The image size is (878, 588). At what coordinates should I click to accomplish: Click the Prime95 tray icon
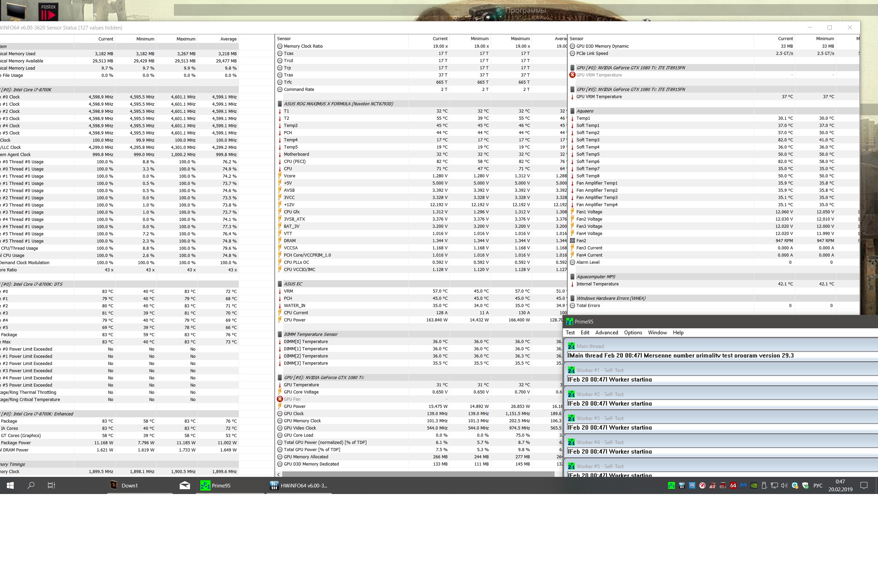click(672, 486)
